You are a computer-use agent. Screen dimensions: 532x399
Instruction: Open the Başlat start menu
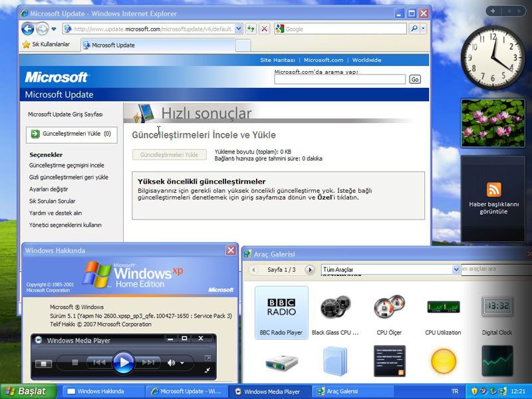(29, 391)
